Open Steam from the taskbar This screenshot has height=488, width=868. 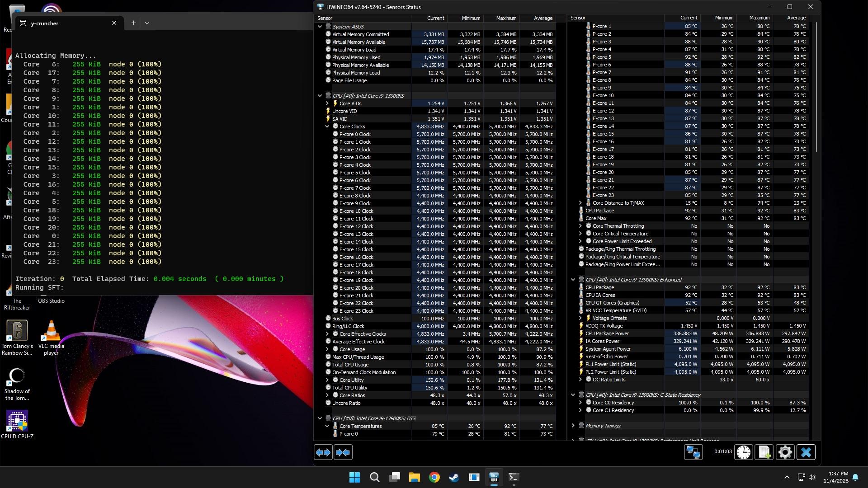click(454, 477)
